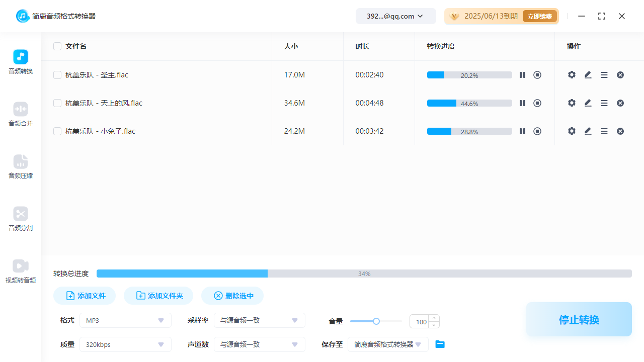This screenshot has height=362, width=644.
Task: Remove 天上的风.flac with its delete icon
Action: tap(620, 103)
